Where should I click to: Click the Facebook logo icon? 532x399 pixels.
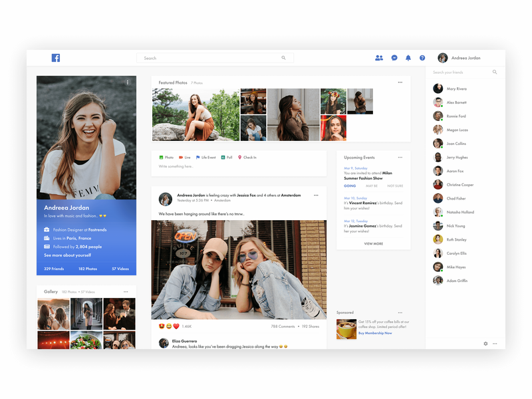pyautogui.click(x=56, y=58)
